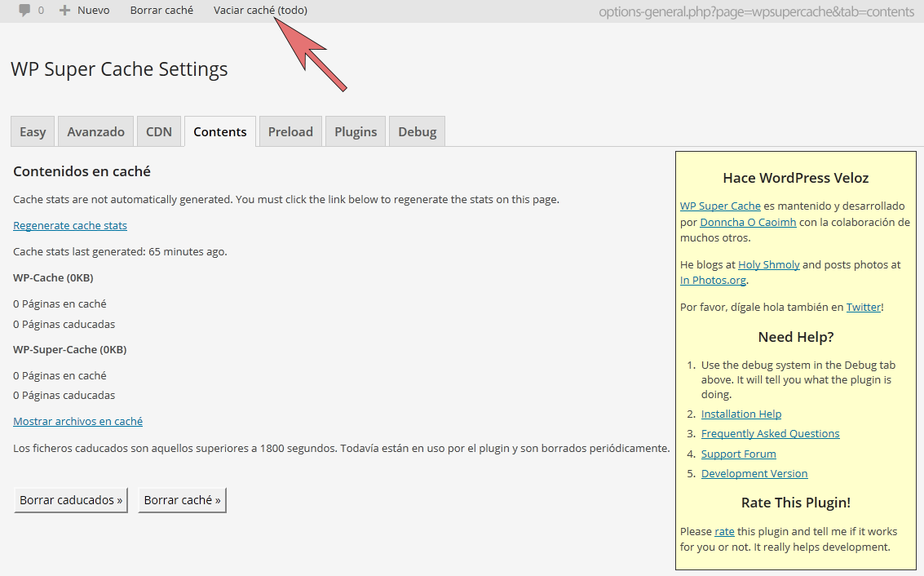Click the plus icon beside Nuevo
The width and height of the screenshot is (924, 576).
point(64,10)
